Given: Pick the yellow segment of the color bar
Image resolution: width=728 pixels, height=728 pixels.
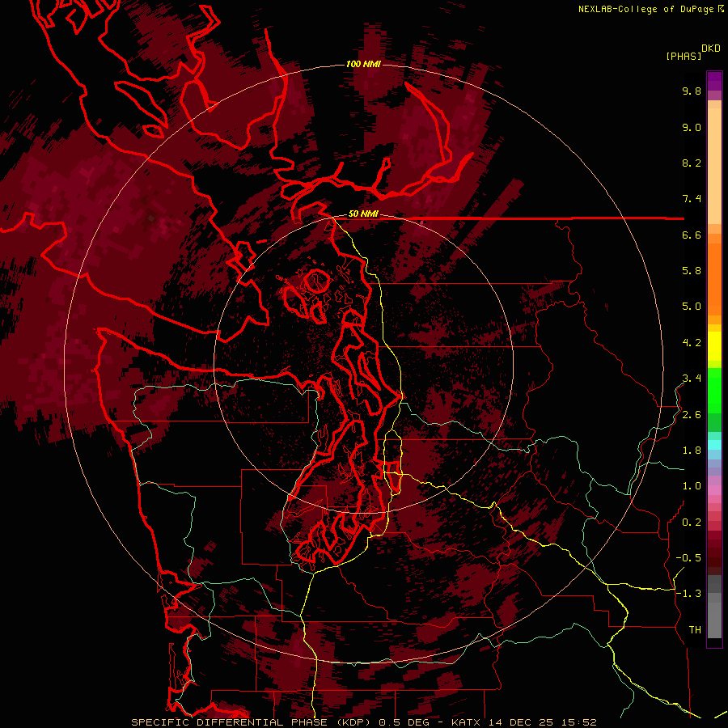Looking at the screenshot, I should point(714,346).
